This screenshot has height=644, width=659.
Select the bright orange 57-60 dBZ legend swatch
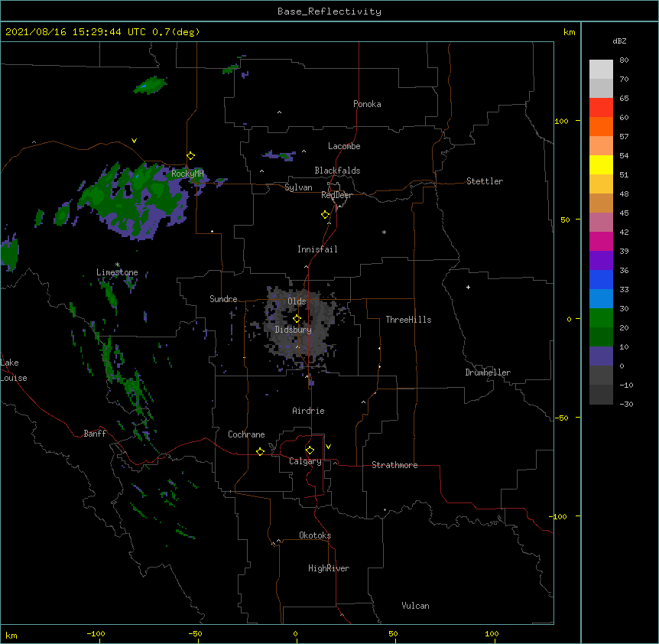point(601,126)
